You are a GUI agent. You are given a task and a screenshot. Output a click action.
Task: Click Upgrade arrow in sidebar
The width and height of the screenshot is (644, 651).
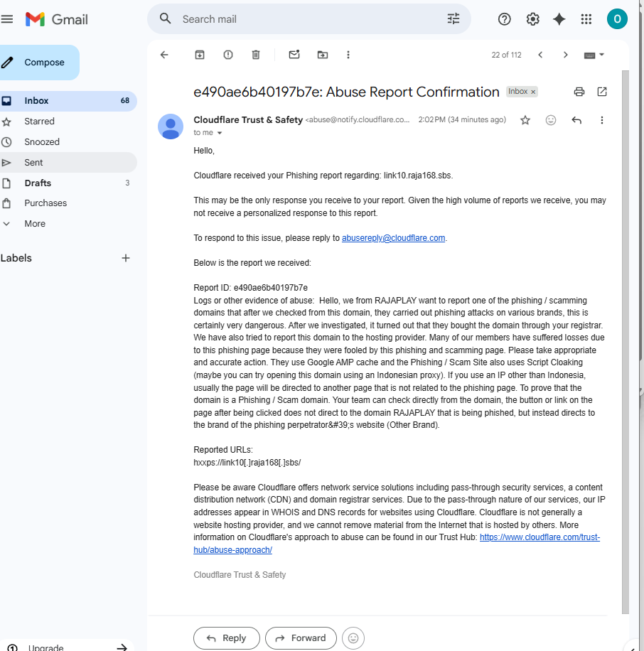click(x=122, y=647)
